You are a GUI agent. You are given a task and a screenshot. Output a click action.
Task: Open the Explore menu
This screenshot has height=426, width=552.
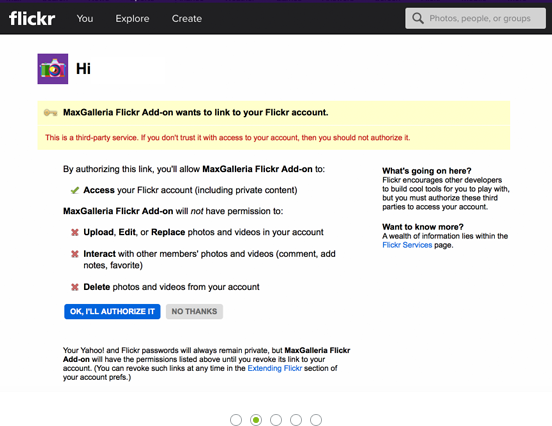[x=132, y=19]
